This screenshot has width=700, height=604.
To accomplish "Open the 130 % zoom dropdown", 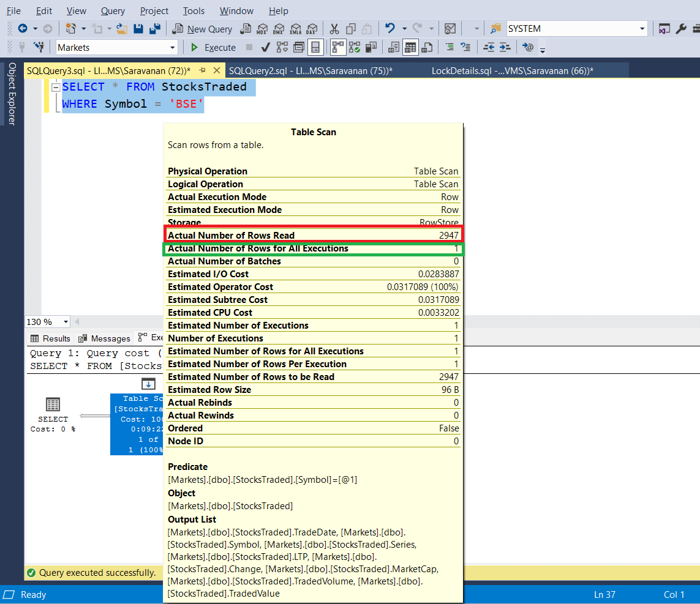I will pos(66,322).
